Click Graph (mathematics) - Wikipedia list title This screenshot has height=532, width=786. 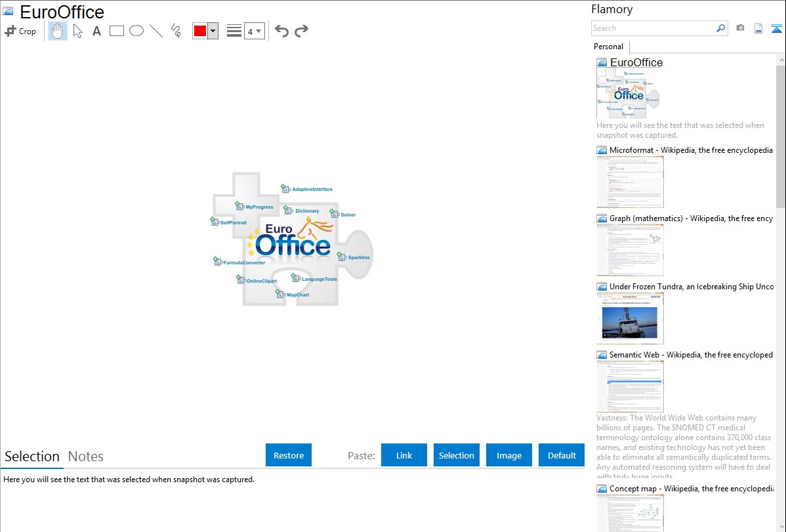691,218
